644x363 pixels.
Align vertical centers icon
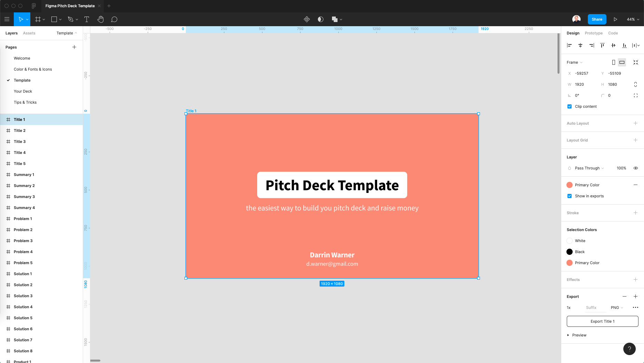pyautogui.click(x=613, y=45)
